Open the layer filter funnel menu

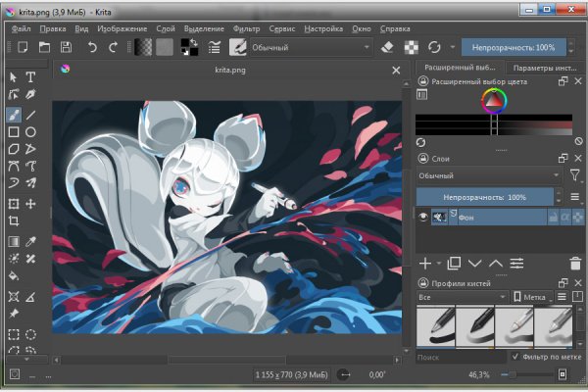(x=574, y=175)
